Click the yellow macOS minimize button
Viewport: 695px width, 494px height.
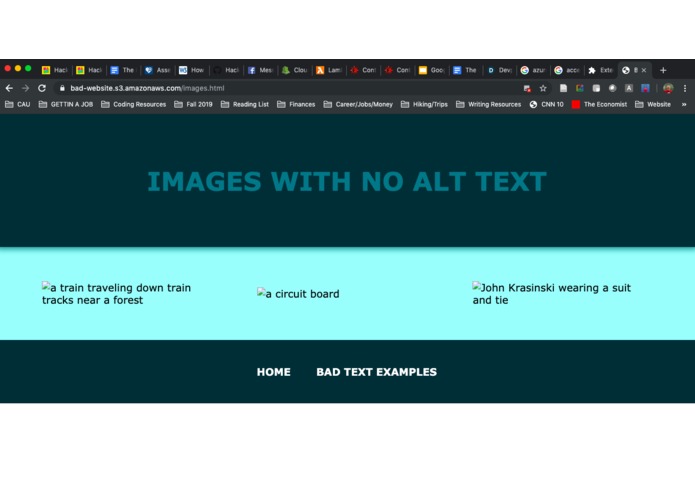click(x=18, y=68)
